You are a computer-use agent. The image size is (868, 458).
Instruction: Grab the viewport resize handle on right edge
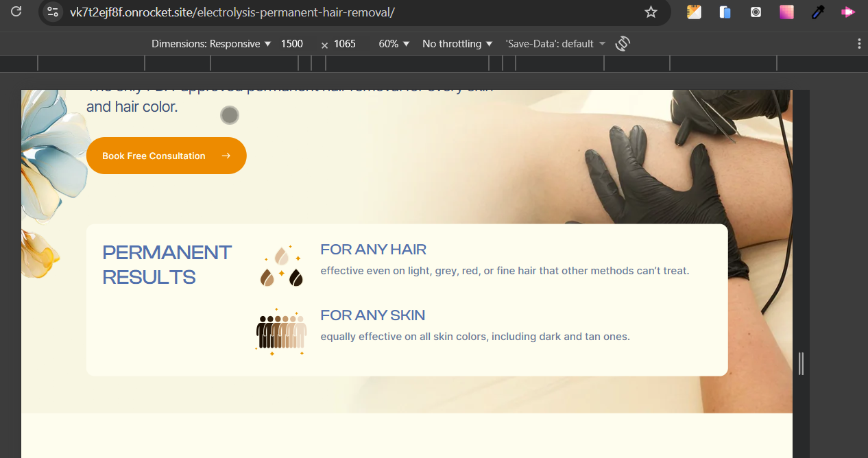click(801, 363)
